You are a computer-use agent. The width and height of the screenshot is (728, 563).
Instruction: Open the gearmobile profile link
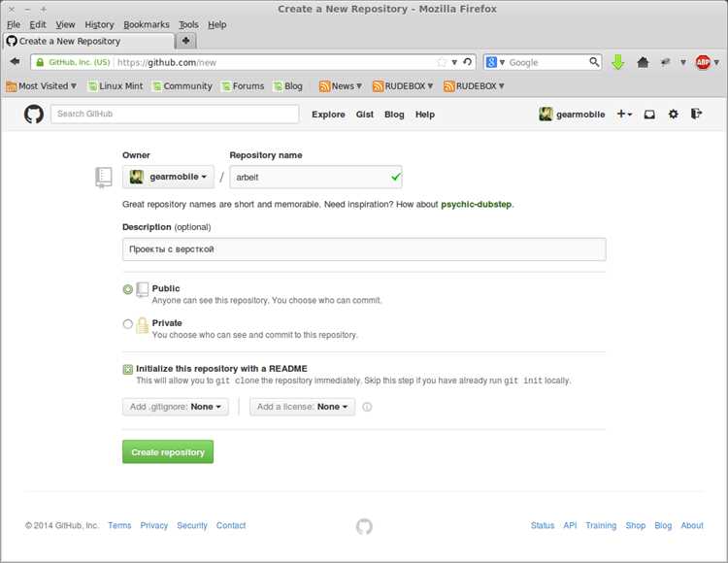(x=580, y=115)
